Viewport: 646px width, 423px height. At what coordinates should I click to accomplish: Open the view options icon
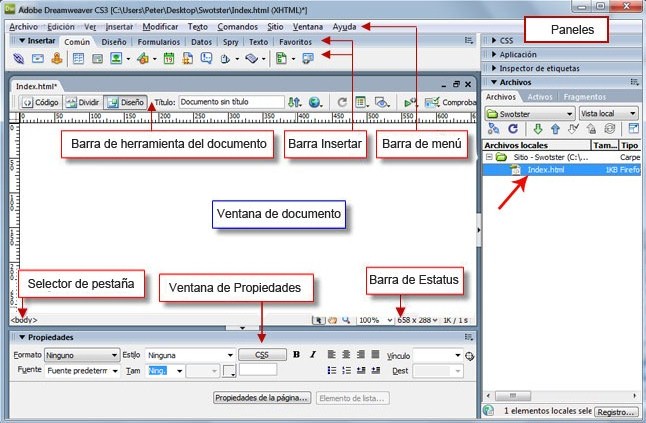coord(362,102)
